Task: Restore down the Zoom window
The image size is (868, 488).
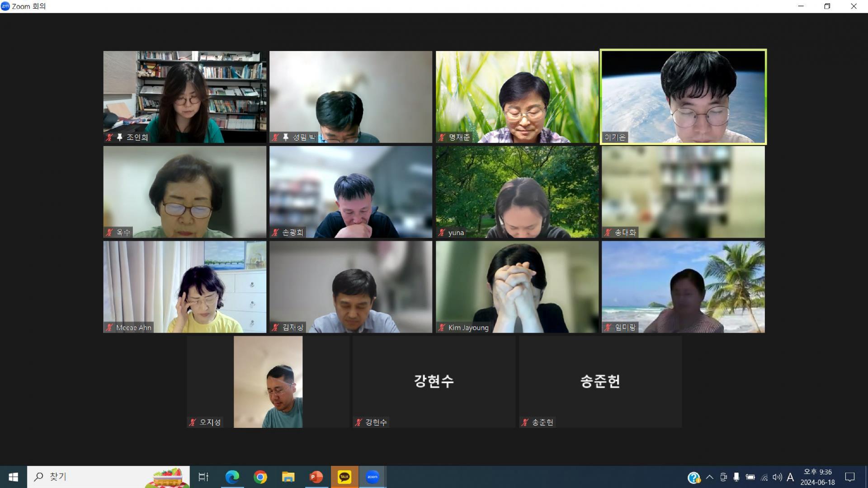Action: click(x=827, y=6)
